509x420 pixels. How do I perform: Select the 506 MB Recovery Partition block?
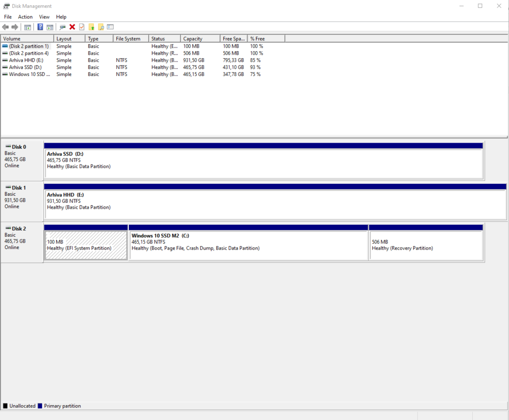(426, 243)
